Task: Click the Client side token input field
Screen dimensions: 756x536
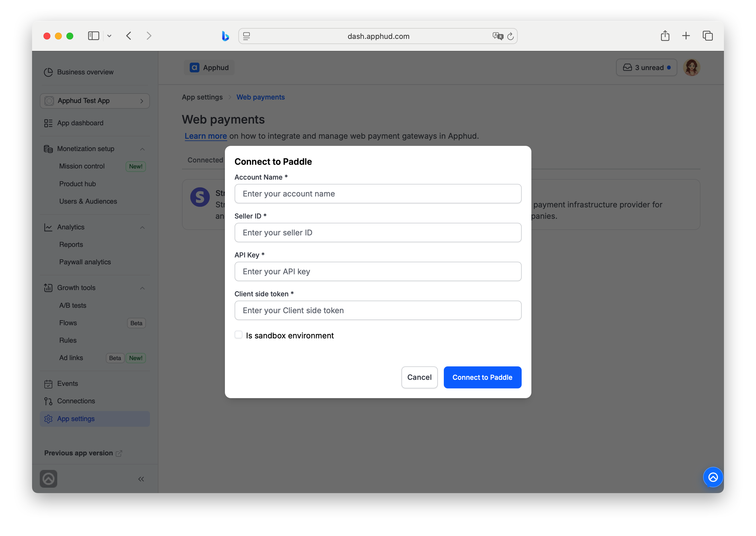Action: (x=378, y=310)
